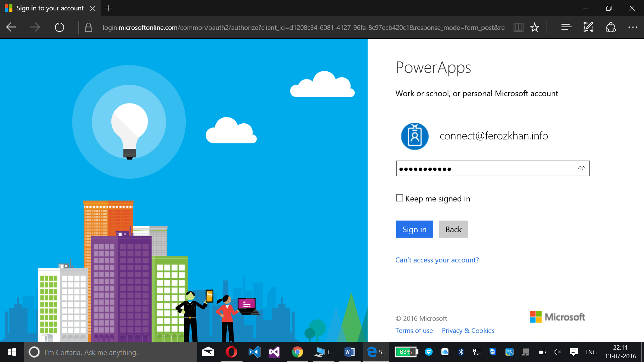Click the 63% battery indicator
The width and height of the screenshot is (644, 362).
point(406,352)
